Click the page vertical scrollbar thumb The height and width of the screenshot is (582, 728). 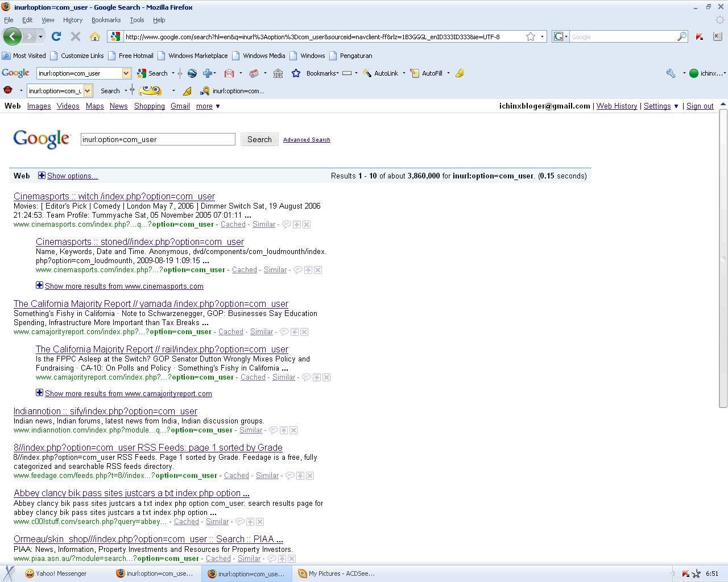pyautogui.click(x=723, y=258)
